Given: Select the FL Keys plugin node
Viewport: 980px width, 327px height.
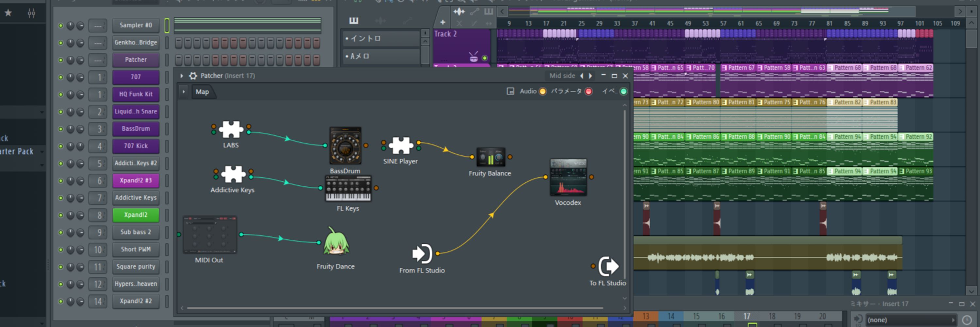Looking at the screenshot, I should click(x=348, y=188).
